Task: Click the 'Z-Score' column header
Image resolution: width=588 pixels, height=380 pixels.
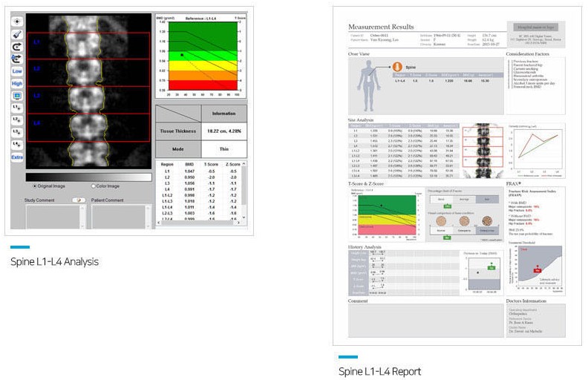Action: click(233, 165)
